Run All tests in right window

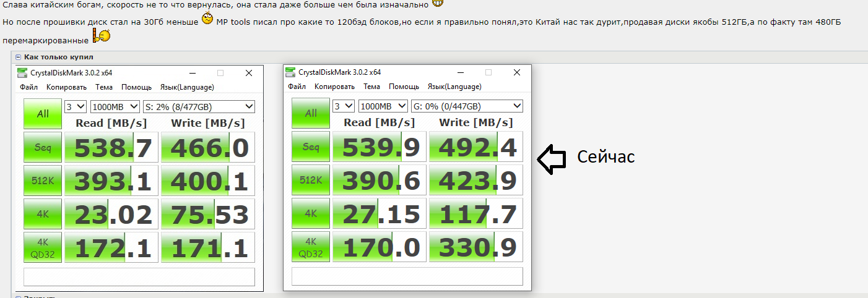click(311, 113)
